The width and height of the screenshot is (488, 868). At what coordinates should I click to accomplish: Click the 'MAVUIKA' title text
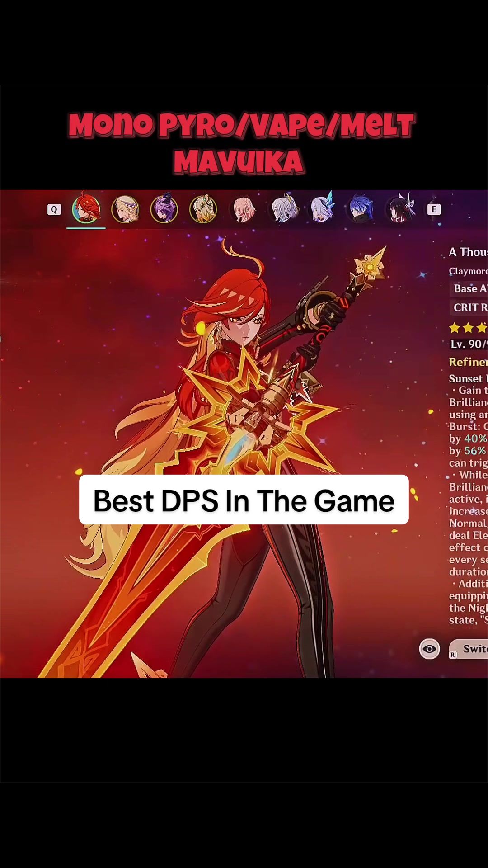point(239,162)
